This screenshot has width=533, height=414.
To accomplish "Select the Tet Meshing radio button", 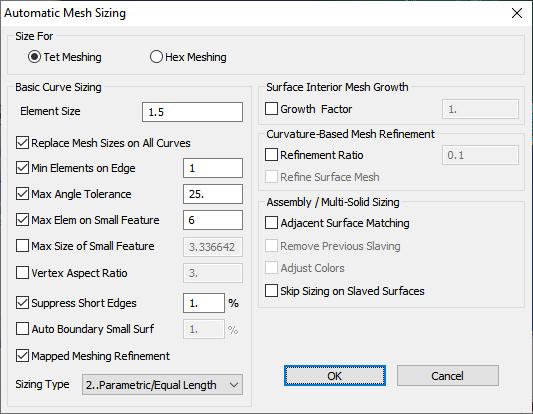I will pyautogui.click(x=34, y=57).
